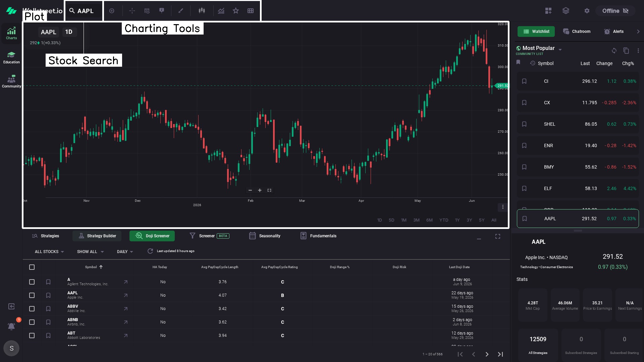
Task: Expand the DAILY timeframe dropdown
Action: (x=125, y=252)
